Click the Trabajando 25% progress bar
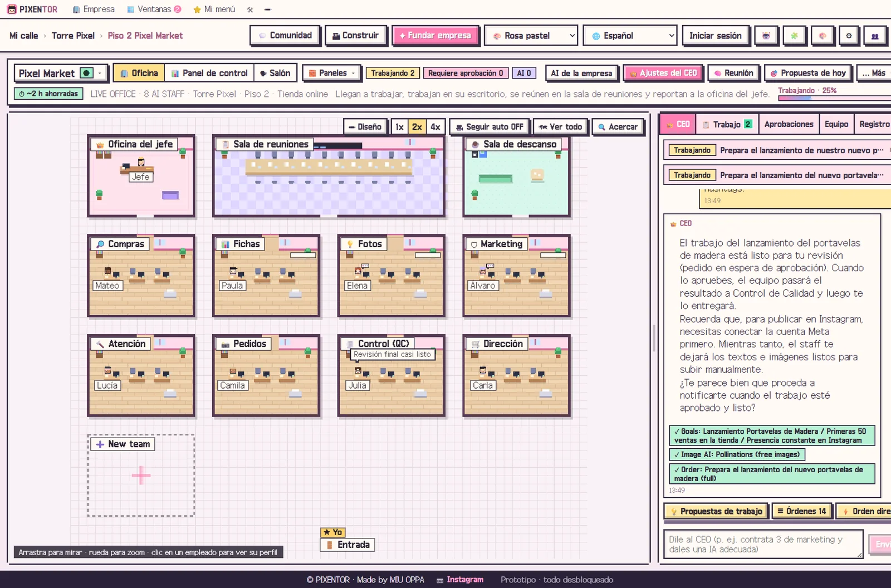The image size is (891, 588). (834, 98)
